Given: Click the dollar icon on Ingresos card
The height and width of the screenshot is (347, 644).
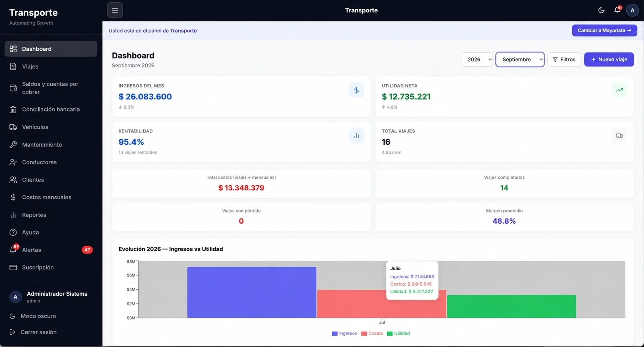Looking at the screenshot, I should point(356,90).
